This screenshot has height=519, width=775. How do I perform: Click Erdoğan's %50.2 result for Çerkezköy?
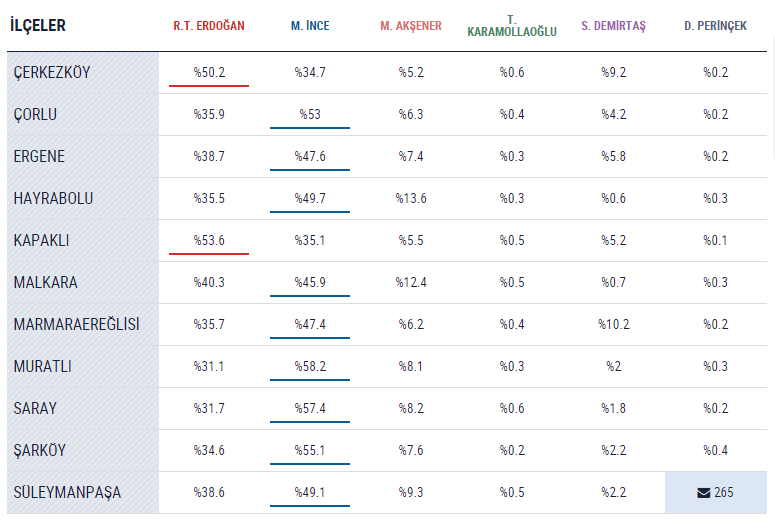[209, 73]
